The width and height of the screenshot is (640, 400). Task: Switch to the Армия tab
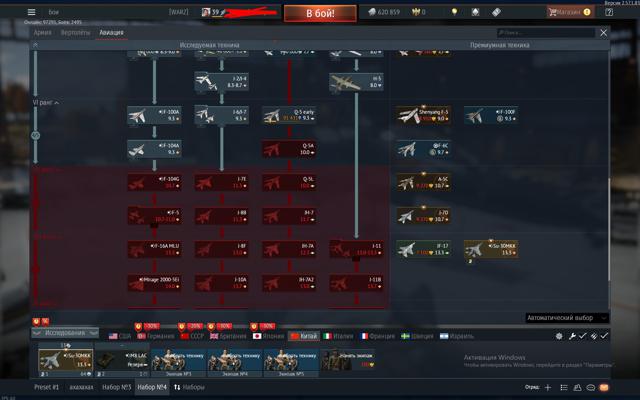pos(42,33)
